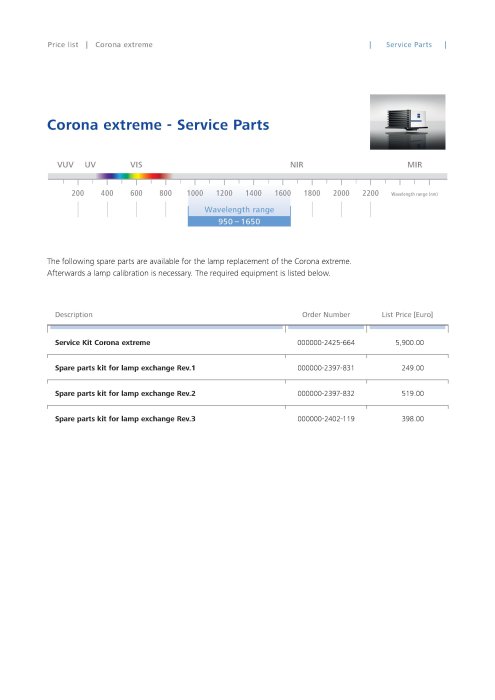Click the 'List Price [Euro]' column header
The image size is (495, 700).
click(x=407, y=315)
